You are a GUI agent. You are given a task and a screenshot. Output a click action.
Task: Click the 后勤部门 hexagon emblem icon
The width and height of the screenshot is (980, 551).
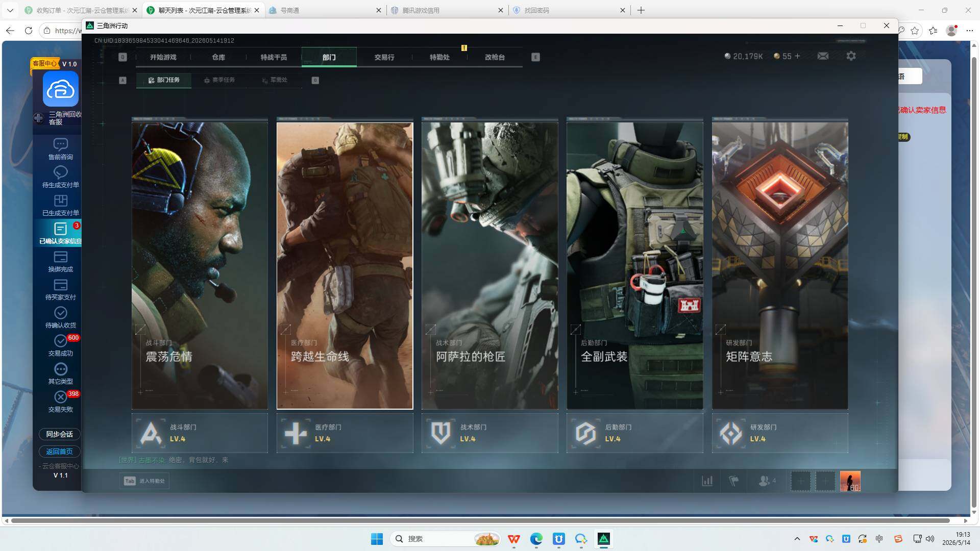pos(585,433)
